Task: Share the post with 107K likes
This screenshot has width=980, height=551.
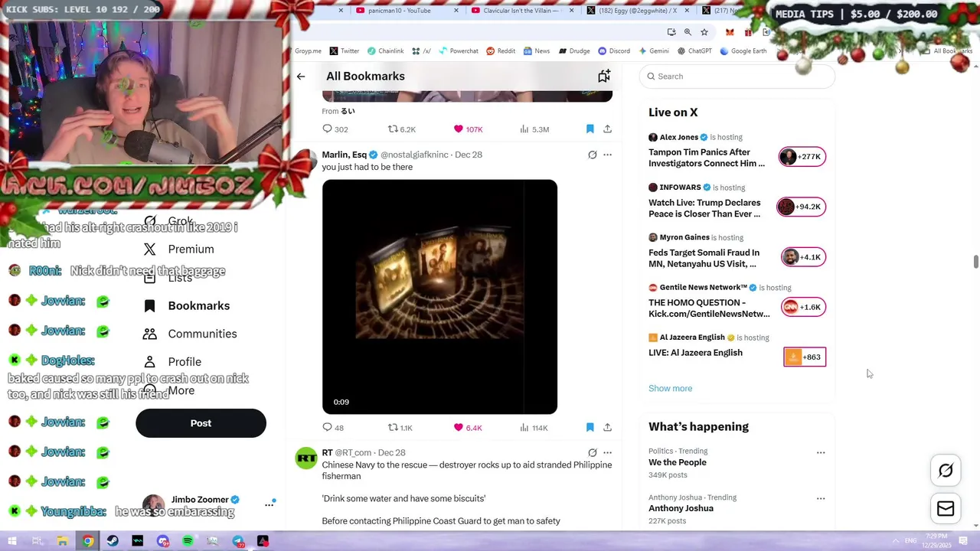Action: click(607, 129)
